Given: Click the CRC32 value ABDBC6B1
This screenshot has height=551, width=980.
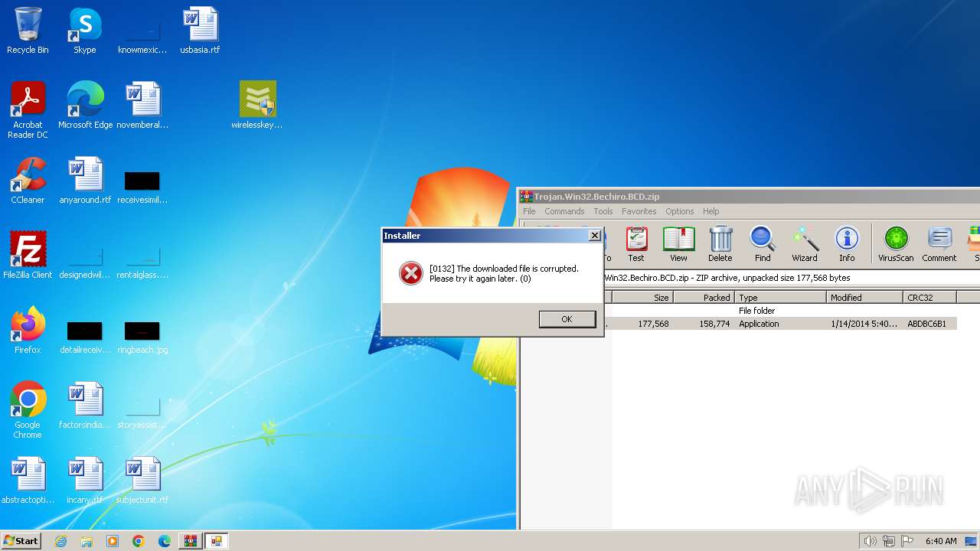Looking at the screenshot, I should click(926, 324).
